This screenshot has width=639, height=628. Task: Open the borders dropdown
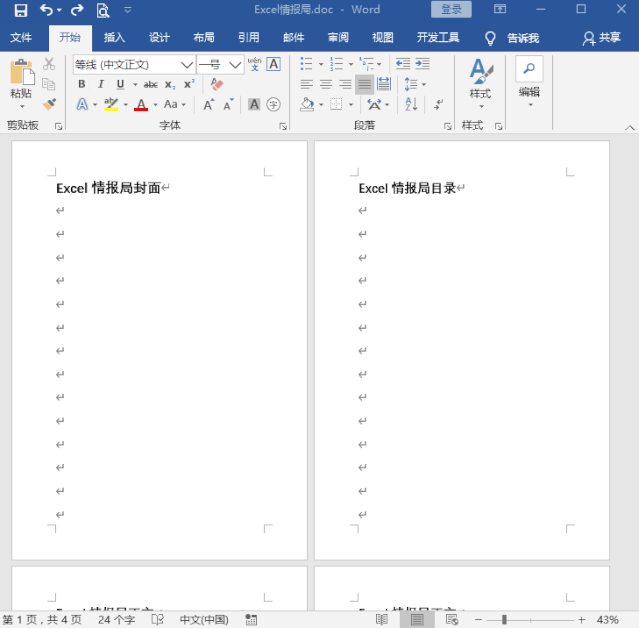350,105
